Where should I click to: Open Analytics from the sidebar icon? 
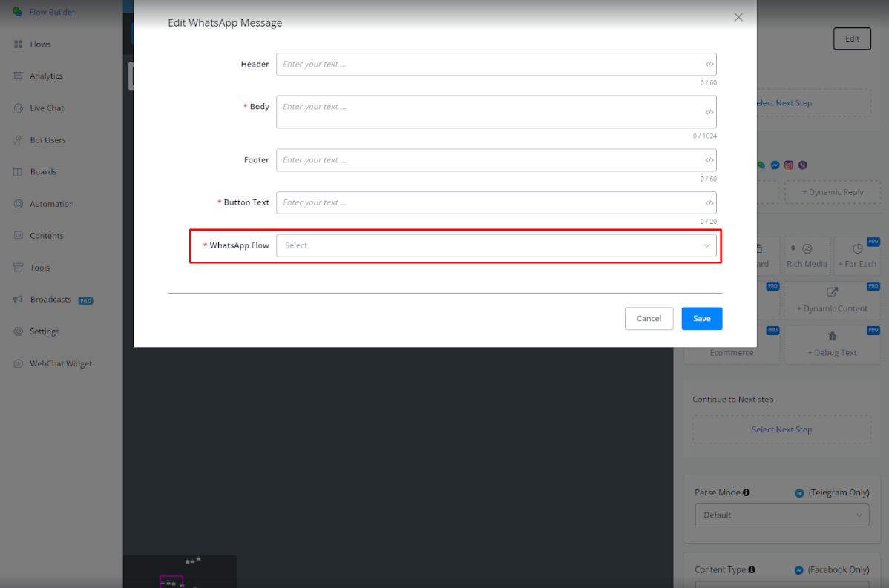pyautogui.click(x=19, y=76)
